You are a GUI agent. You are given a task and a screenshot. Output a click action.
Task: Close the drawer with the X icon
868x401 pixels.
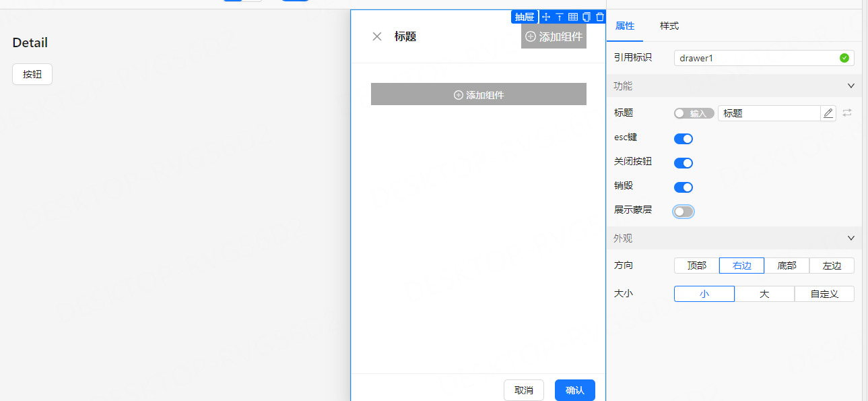[377, 36]
